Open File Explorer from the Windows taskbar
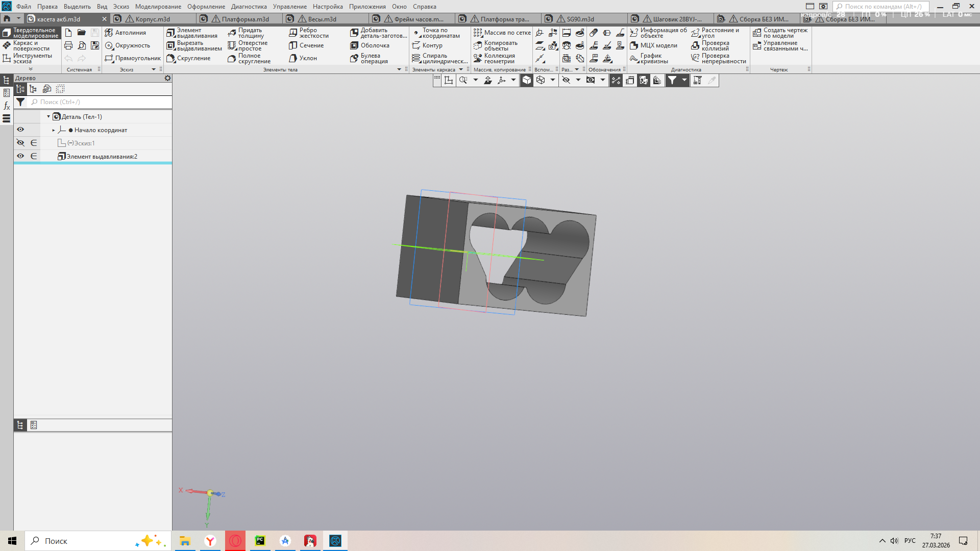Screen dimensions: 980x551 point(185,541)
